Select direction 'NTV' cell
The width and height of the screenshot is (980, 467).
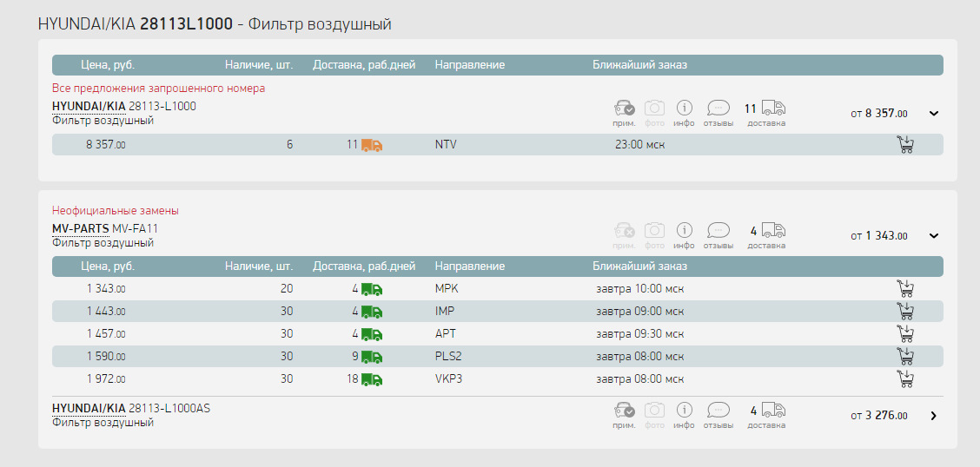coord(446,145)
